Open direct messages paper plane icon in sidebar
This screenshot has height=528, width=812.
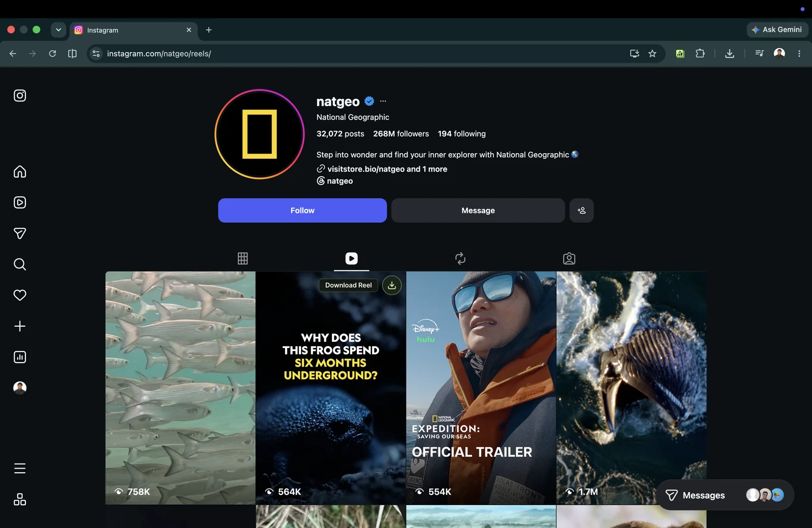[x=20, y=233]
